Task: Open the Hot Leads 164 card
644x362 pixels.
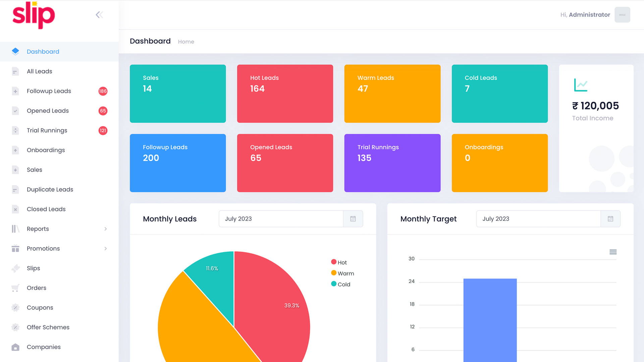Action: [285, 94]
